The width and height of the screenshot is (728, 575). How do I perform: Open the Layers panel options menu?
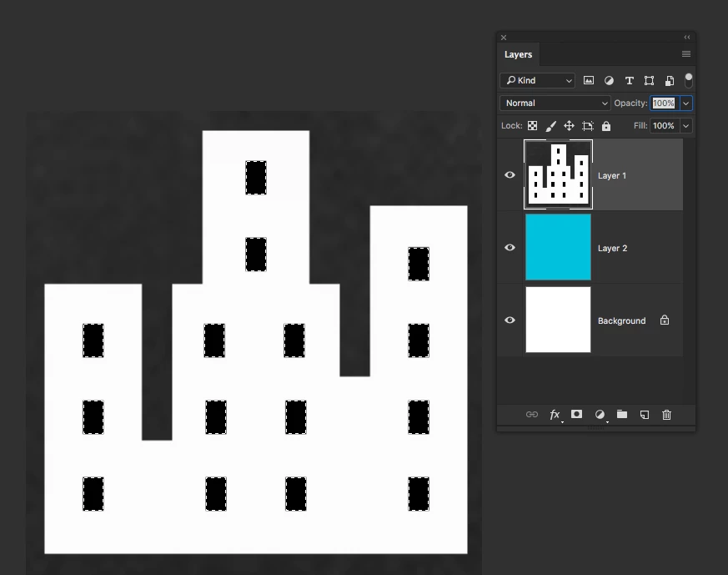point(685,54)
